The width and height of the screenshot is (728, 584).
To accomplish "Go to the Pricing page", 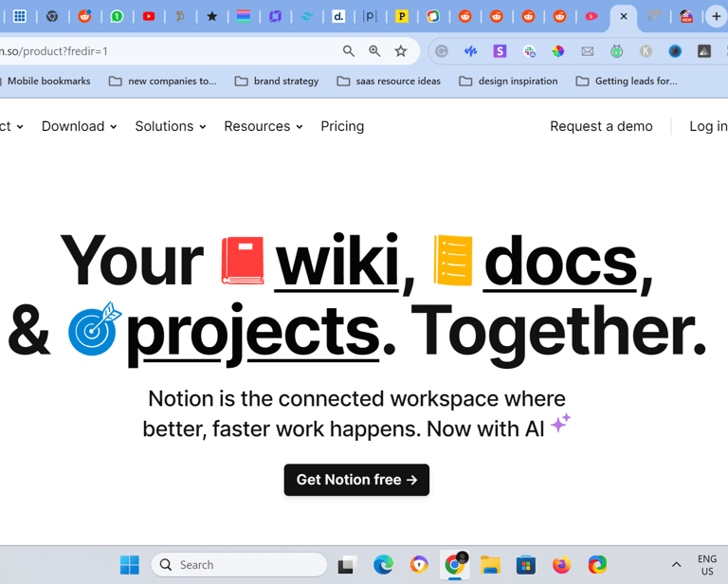I will pos(342,126).
